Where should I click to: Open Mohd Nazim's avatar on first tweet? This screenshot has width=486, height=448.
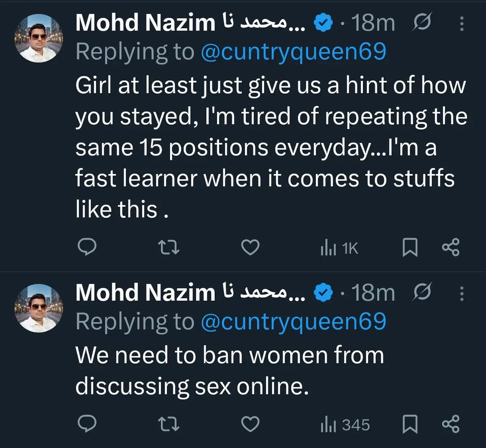pyautogui.click(x=39, y=38)
